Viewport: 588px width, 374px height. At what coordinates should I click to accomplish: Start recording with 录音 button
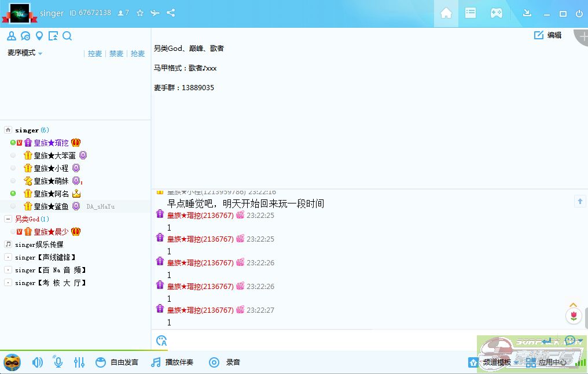pos(224,362)
